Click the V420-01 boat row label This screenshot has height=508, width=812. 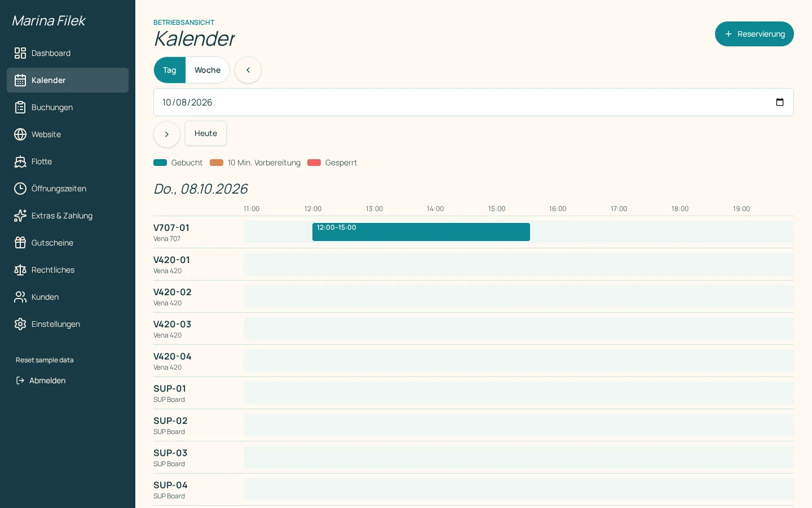point(171,260)
